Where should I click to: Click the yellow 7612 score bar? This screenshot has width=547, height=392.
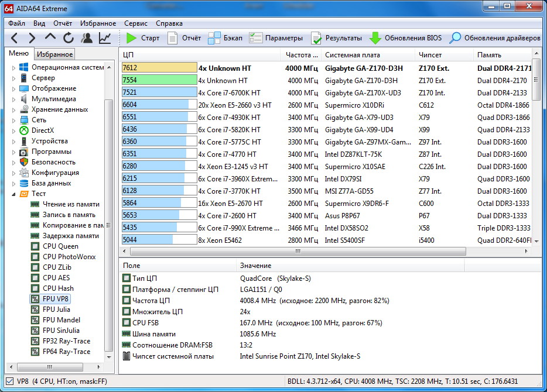tap(159, 68)
